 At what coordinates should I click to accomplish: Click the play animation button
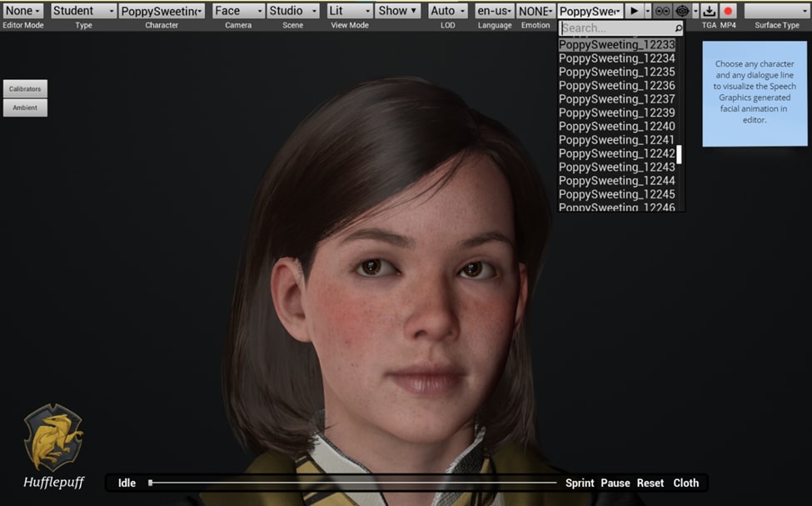pos(635,11)
